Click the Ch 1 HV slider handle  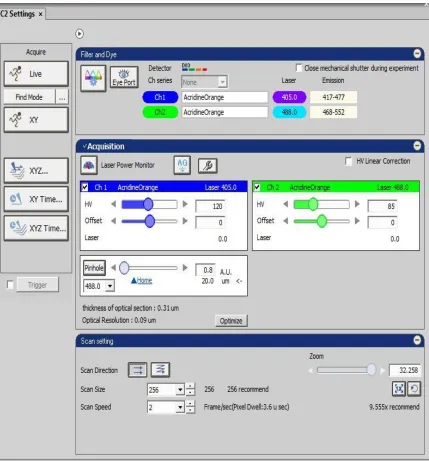148,204
